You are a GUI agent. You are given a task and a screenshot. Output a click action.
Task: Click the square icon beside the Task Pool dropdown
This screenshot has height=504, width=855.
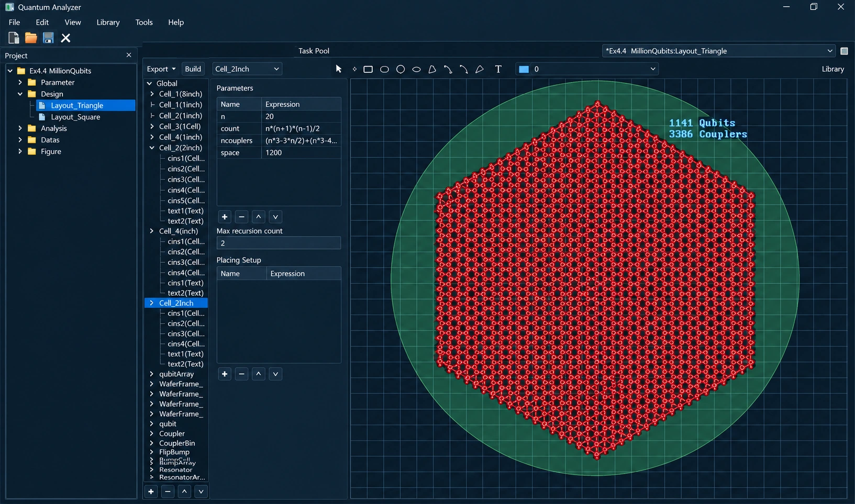(x=844, y=51)
